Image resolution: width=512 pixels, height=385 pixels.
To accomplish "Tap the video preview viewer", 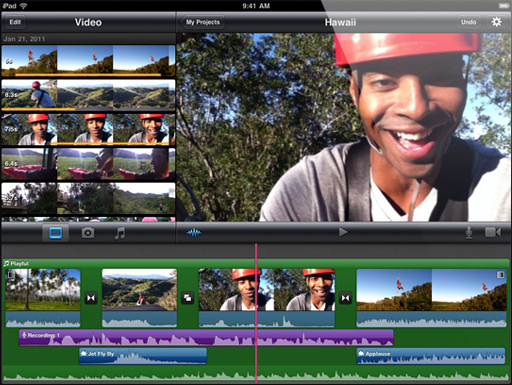I will (344, 127).
